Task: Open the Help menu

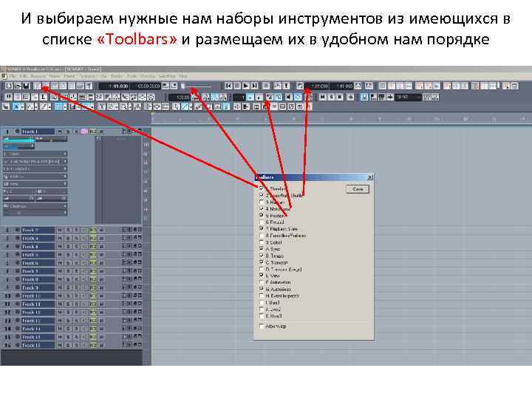Action: [x=183, y=76]
